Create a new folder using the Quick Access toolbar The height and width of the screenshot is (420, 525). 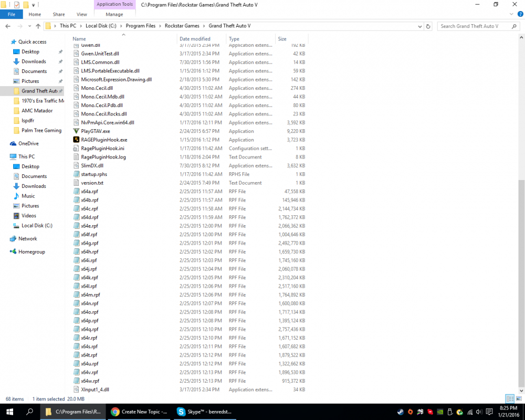point(25,5)
